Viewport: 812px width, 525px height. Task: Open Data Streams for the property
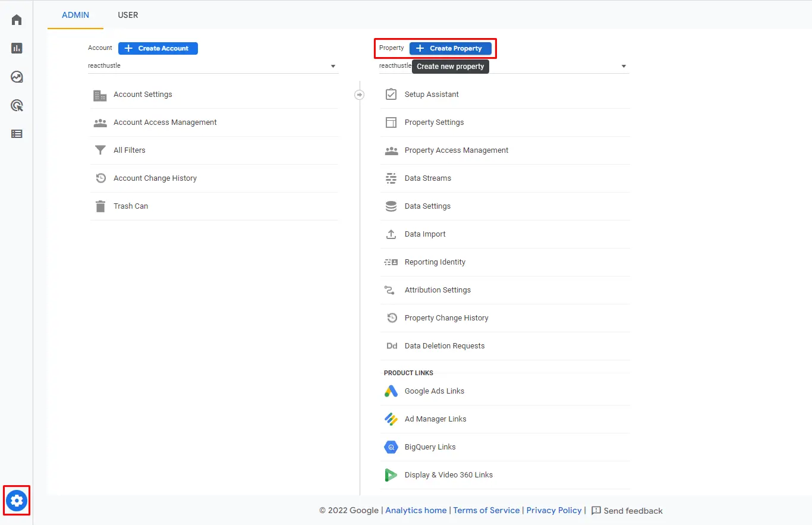(x=428, y=178)
